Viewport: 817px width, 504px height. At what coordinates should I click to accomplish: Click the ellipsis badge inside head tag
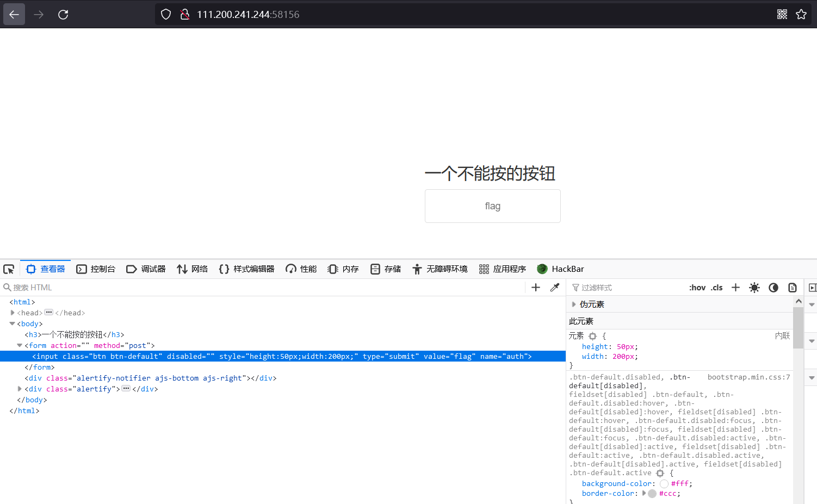click(x=49, y=313)
